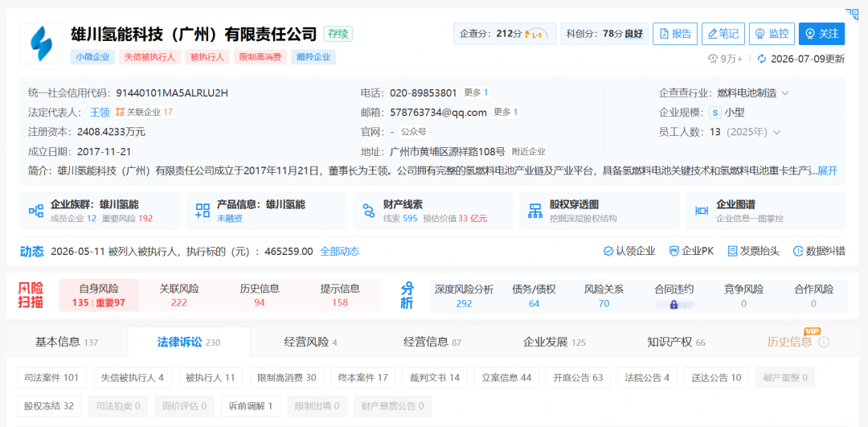Open the 笔记 notes button

pyautogui.click(x=723, y=34)
